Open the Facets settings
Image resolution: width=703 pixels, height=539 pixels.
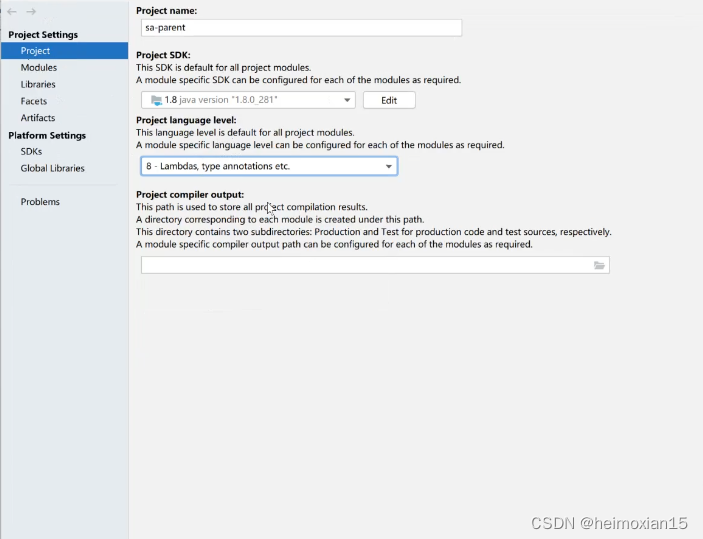(x=34, y=101)
